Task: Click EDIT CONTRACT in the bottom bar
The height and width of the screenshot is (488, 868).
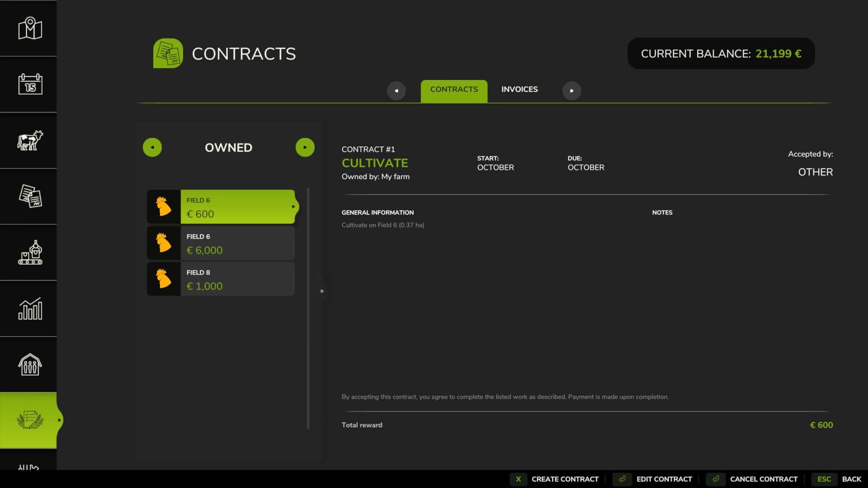Action: pos(664,479)
